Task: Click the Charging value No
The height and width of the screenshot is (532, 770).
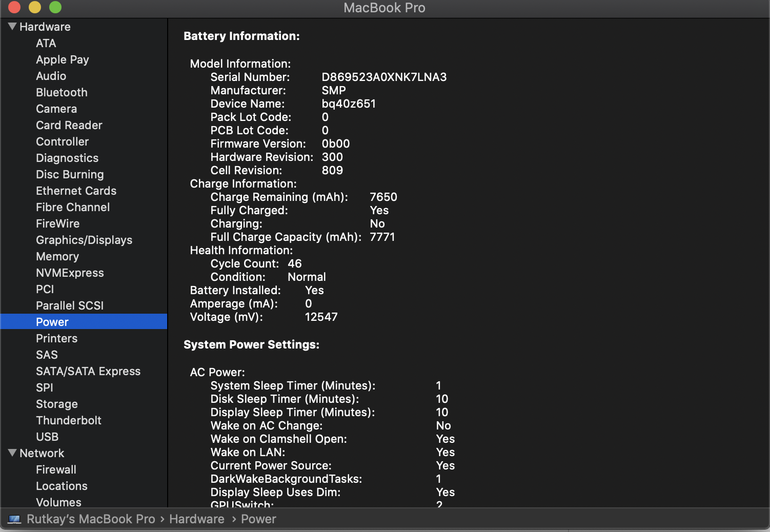Action: point(377,223)
